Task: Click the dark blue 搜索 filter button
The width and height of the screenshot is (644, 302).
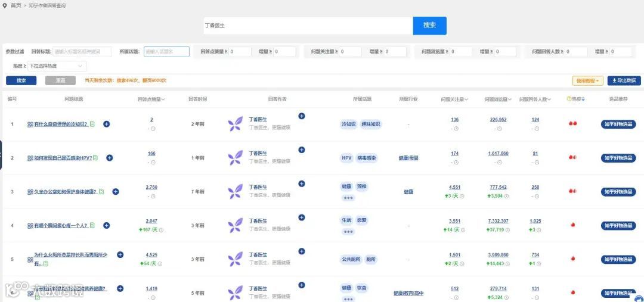Action: (x=21, y=81)
